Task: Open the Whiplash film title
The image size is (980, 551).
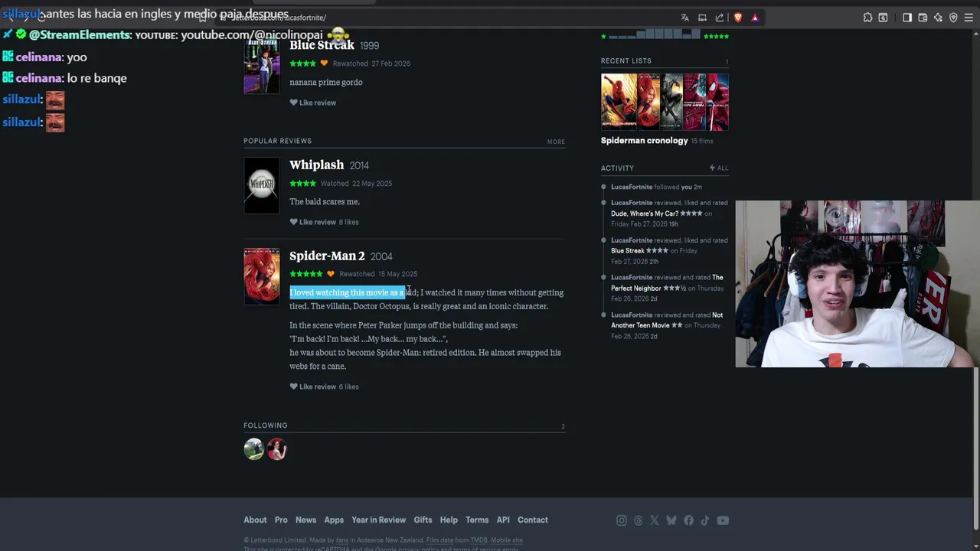Action: [x=316, y=165]
